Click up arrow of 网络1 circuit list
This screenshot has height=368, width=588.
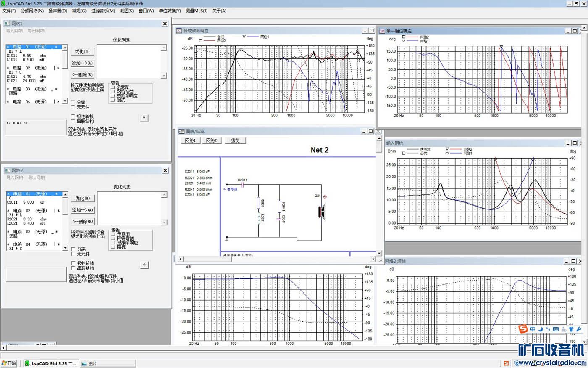pyautogui.click(x=65, y=48)
